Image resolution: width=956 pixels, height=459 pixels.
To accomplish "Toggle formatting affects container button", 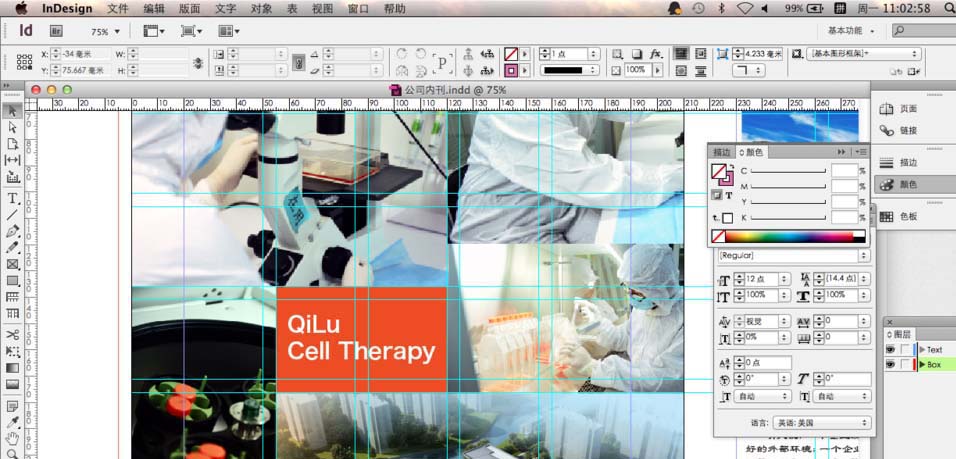I will 717,196.
